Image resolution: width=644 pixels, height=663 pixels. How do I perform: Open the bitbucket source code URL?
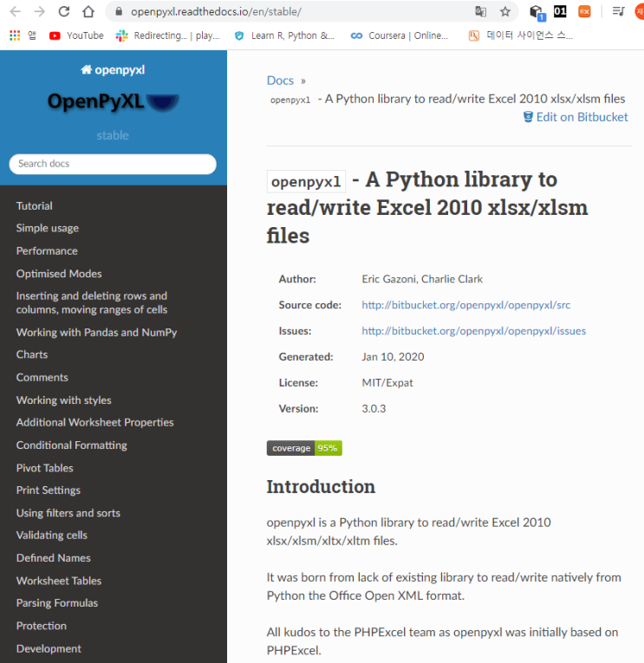click(465, 305)
